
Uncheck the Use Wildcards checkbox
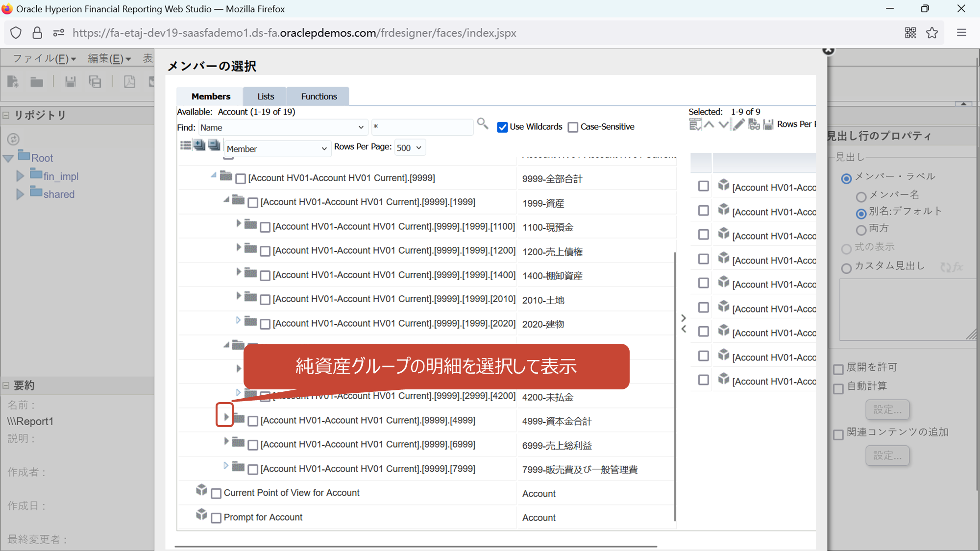pos(502,127)
